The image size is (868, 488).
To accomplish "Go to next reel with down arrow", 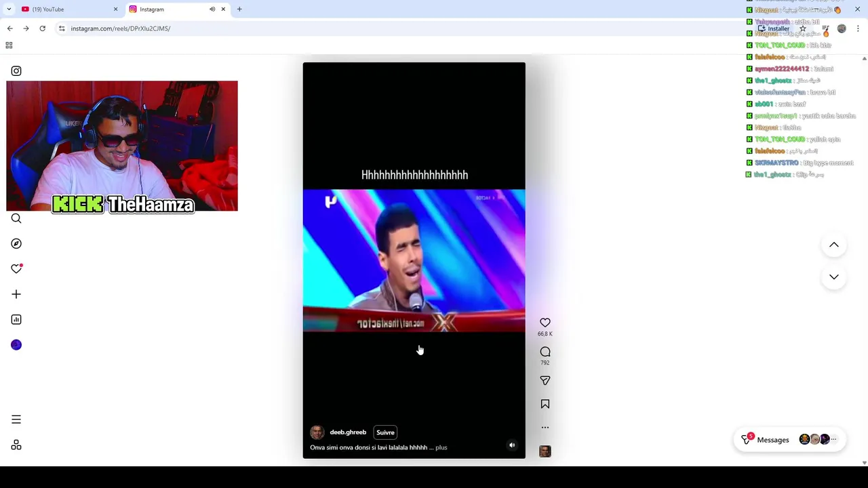I will click(834, 277).
